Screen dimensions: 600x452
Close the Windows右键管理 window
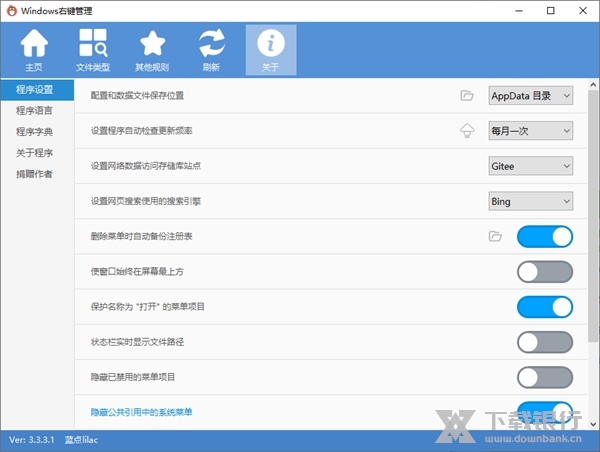pyautogui.click(x=583, y=11)
